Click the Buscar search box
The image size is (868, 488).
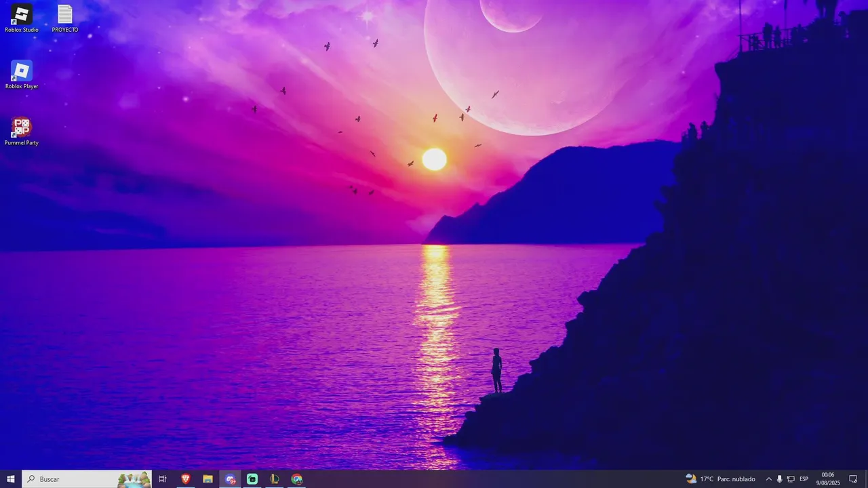point(87,479)
